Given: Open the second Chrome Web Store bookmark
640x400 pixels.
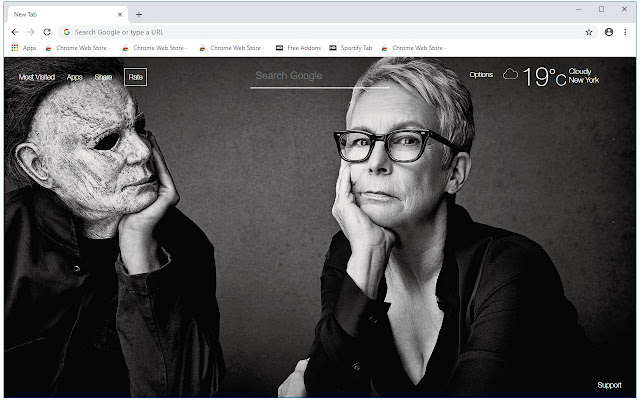Looking at the screenshot, I should [155, 48].
